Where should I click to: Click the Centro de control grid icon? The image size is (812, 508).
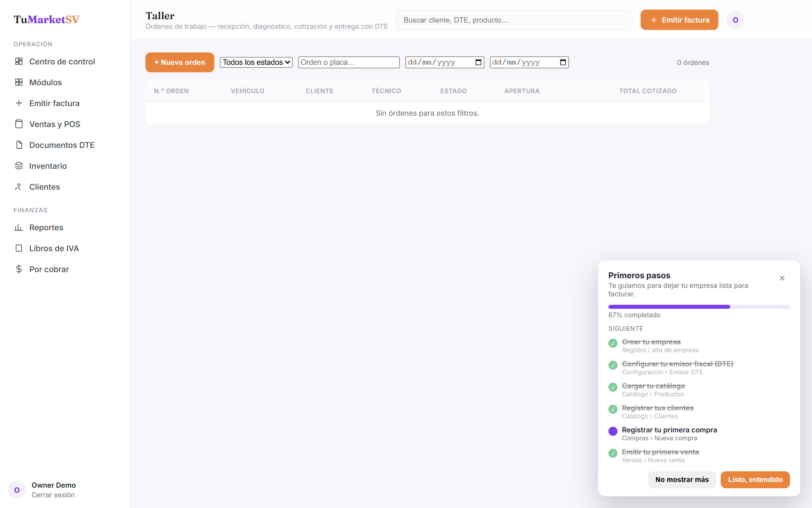pyautogui.click(x=19, y=62)
